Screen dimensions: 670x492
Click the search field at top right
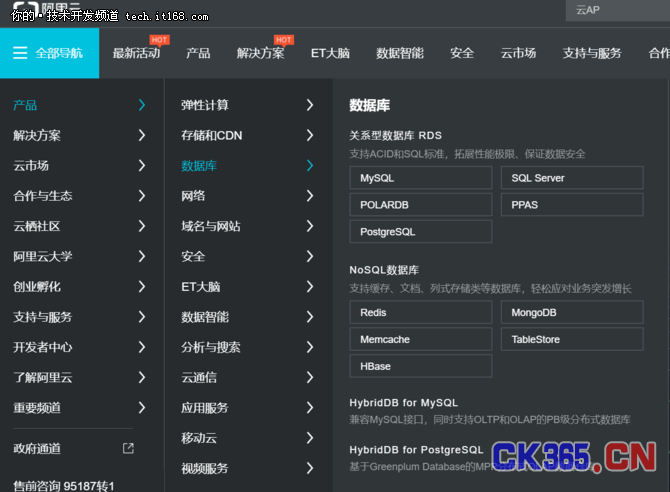[x=617, y=10]
